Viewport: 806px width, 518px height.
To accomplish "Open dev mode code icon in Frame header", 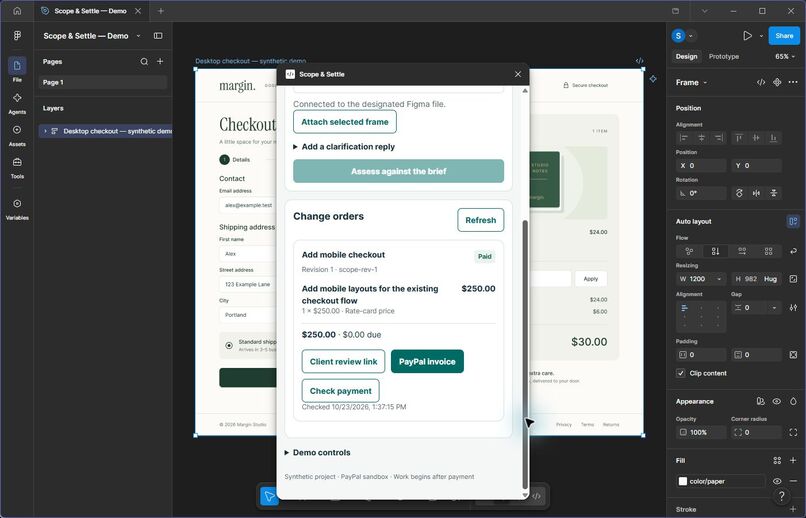I will pos(761,82).
